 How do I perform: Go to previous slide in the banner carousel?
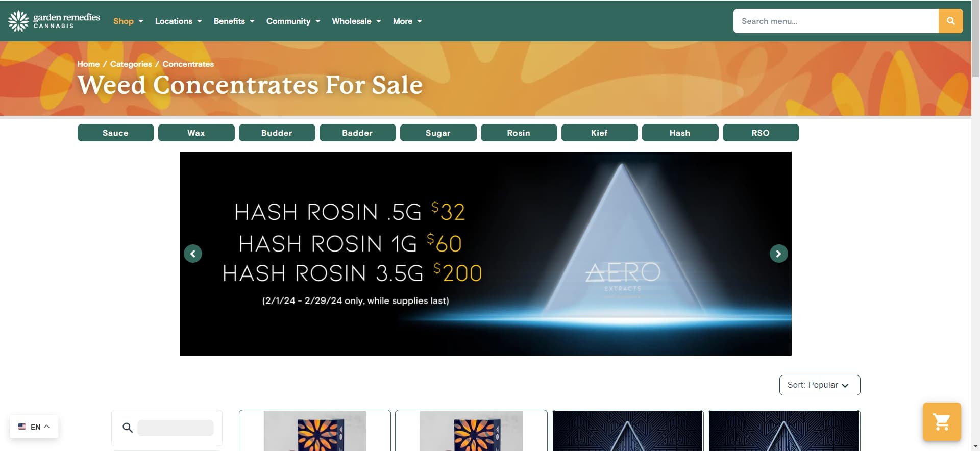[x=193, y=254]
